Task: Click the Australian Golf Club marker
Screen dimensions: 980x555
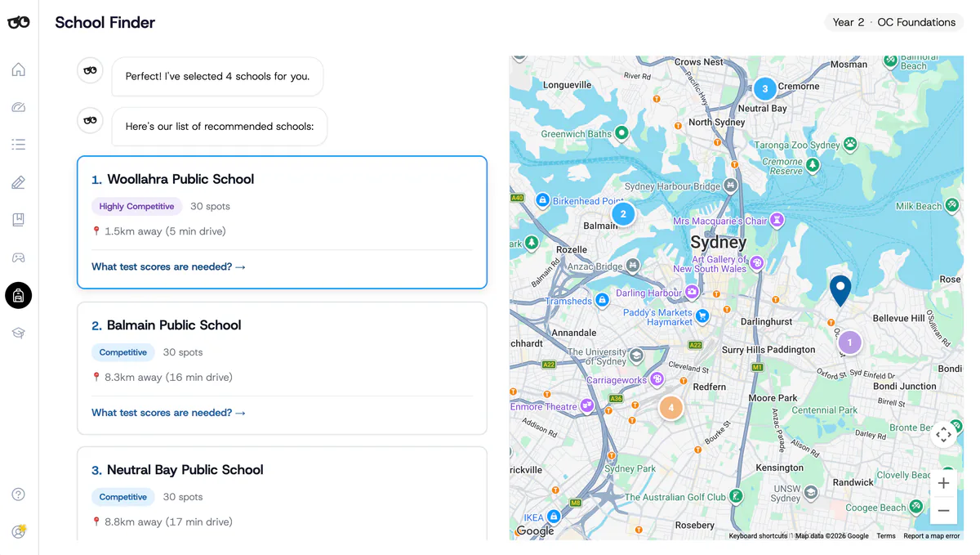Action: (736, 495)
